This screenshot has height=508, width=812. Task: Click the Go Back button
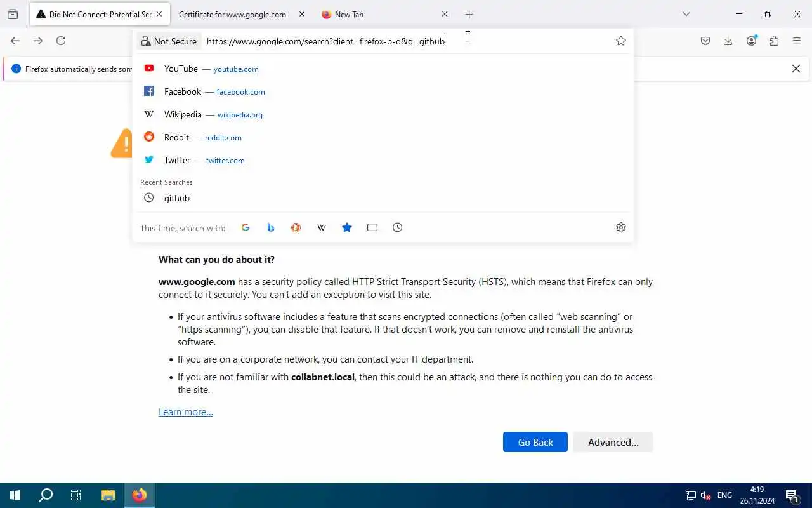click(535, 442)
